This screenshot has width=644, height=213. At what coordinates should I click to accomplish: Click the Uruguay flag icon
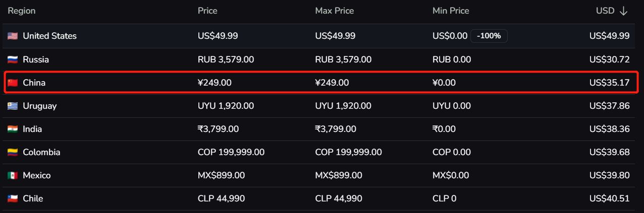pos(13,106)
